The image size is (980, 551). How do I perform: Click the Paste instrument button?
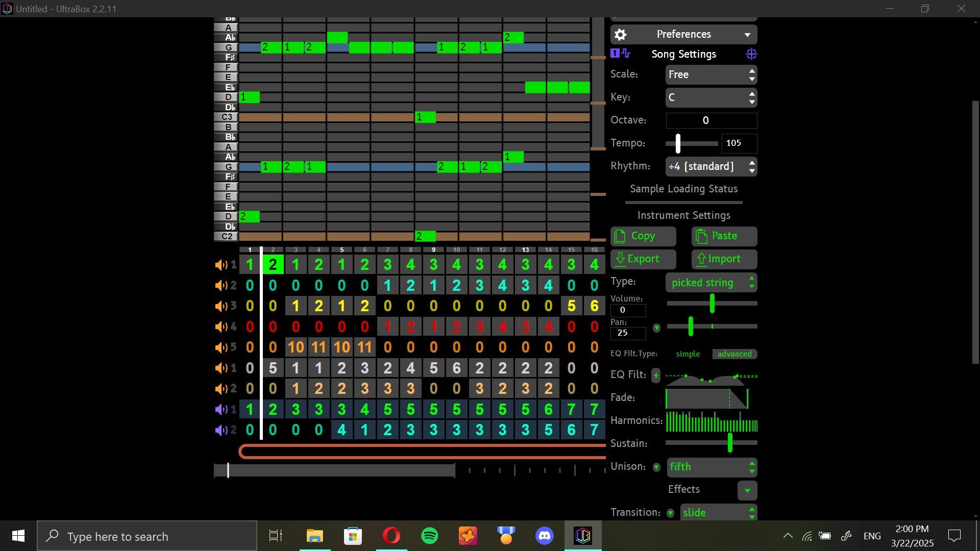(x=724, y=236)
